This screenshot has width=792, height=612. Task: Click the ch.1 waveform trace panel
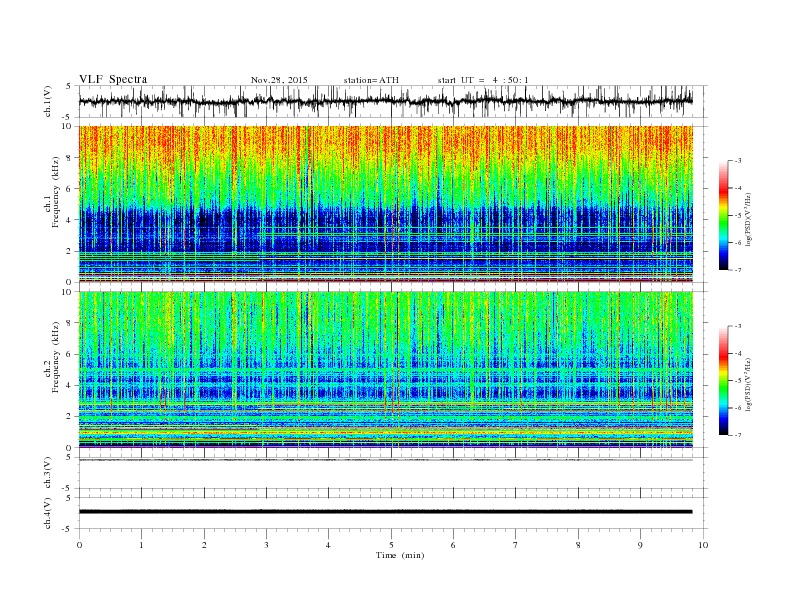click(393, 101)
